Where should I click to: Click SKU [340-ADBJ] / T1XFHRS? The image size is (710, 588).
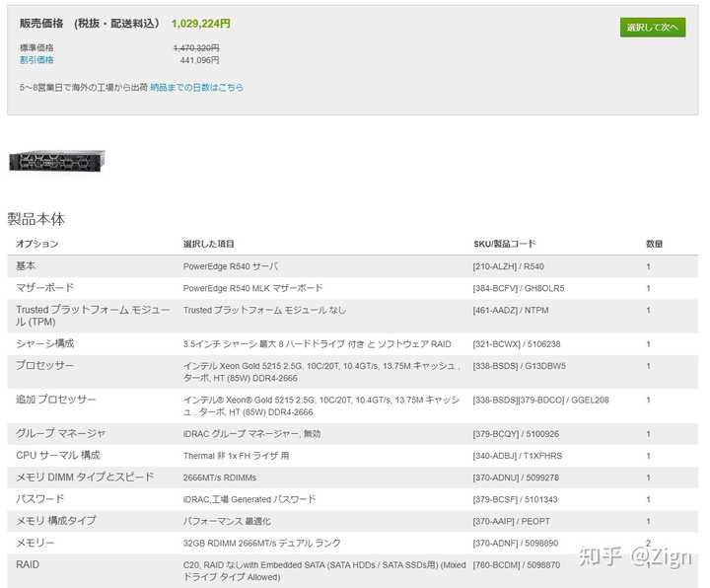point(517,456)
